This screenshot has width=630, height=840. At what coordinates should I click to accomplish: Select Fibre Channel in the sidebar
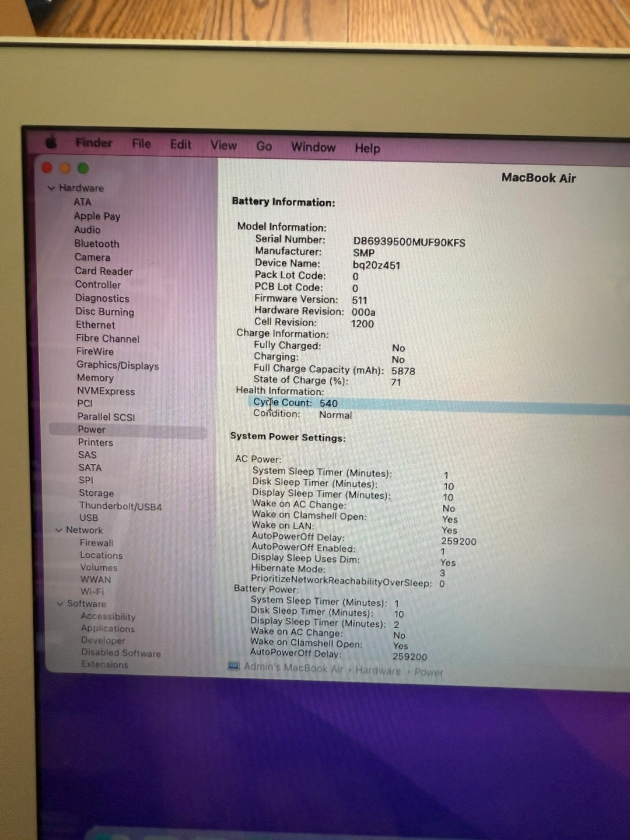click(108, 338)
